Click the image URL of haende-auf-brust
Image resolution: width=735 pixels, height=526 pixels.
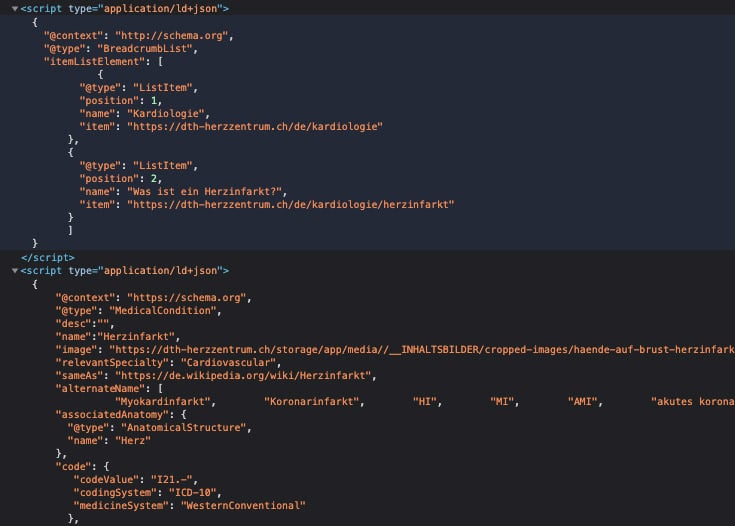click(x=422, y=350)
